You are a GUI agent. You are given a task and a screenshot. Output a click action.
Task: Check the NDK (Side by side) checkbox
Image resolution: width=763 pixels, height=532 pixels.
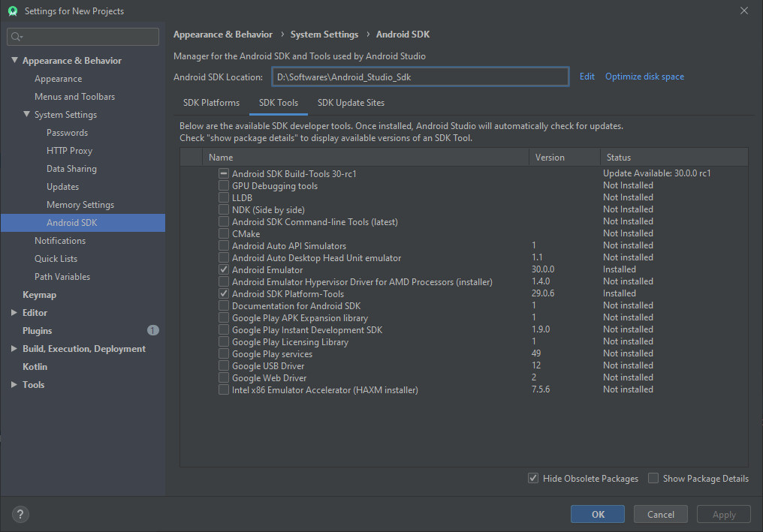(224, 209)
